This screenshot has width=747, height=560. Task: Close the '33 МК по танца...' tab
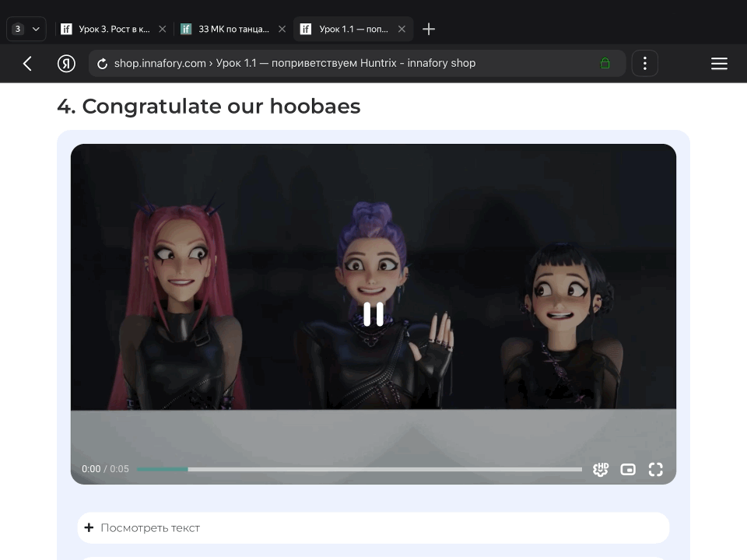tap(282, 29)
